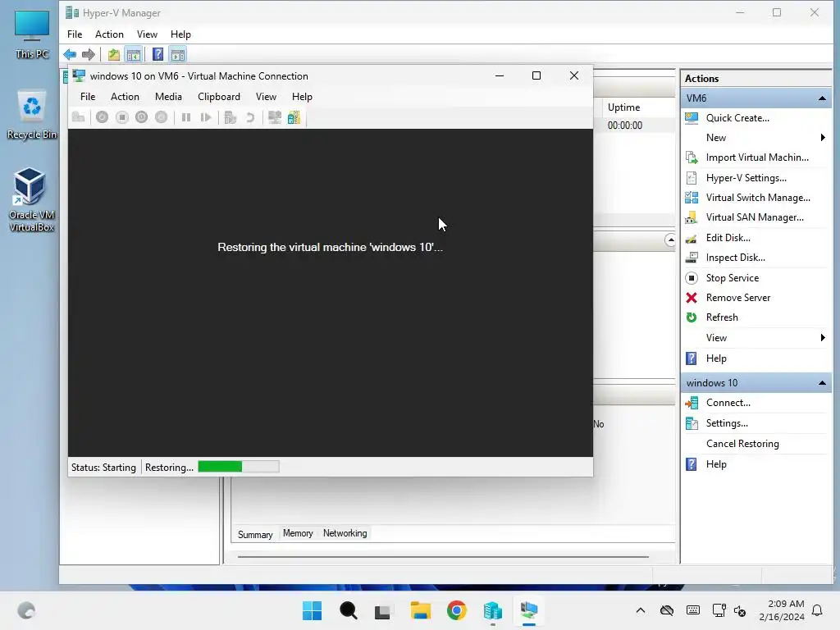The width and height of the screenshot is (840, 630).
Task: Switch to the Memory tab
Action: pyautogui.click(x=298, y=533)
